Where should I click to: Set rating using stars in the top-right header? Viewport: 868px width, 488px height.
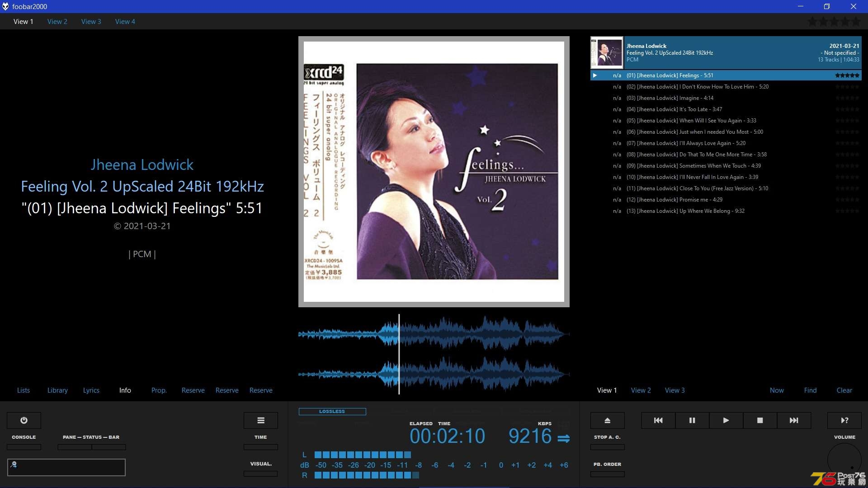tap(835, 21)
